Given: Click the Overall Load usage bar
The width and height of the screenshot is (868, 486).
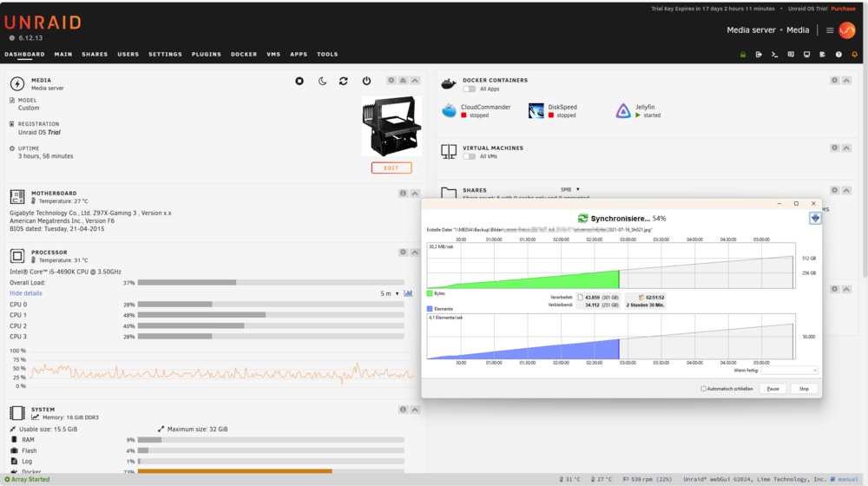Looking at the screenshot, I should (x=271, y=282).
